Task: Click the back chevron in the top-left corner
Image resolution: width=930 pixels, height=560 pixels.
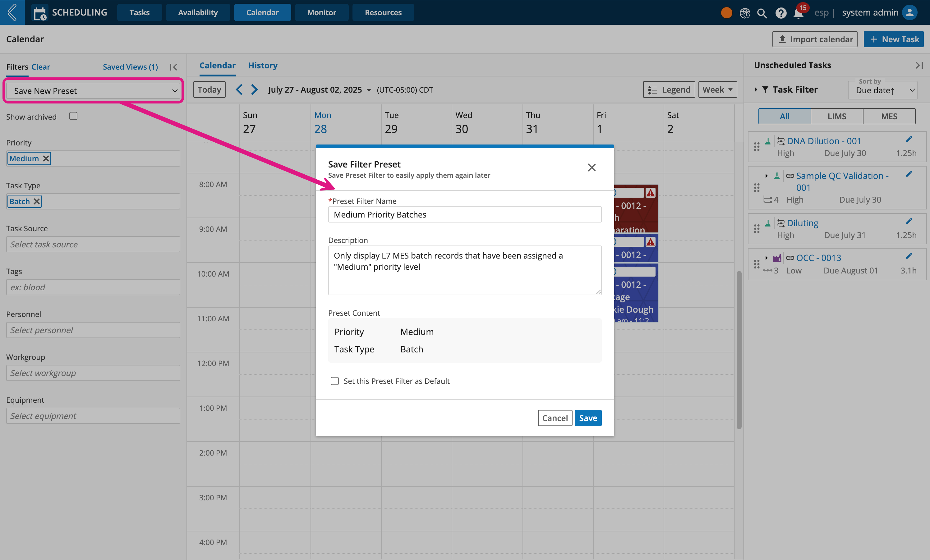Action: coord(12,12)
